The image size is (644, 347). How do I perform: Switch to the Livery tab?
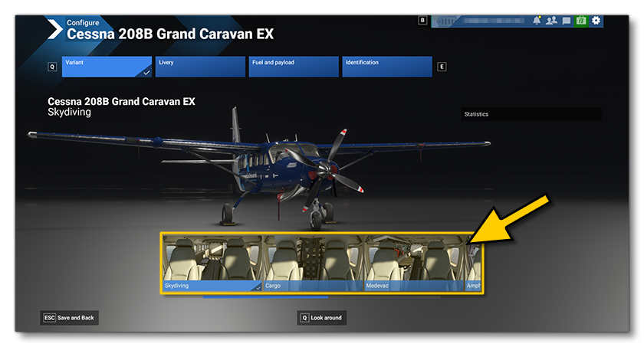[200, 67]
